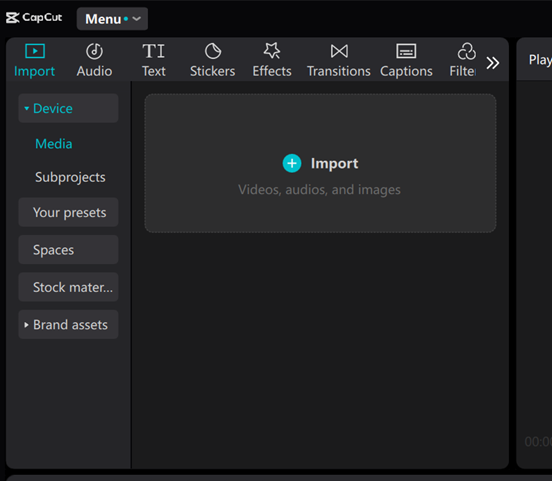Click the cyan plus Import icon
Viewport: 552px width, 481px height.
pyautogui.click(x=292, y=163)
